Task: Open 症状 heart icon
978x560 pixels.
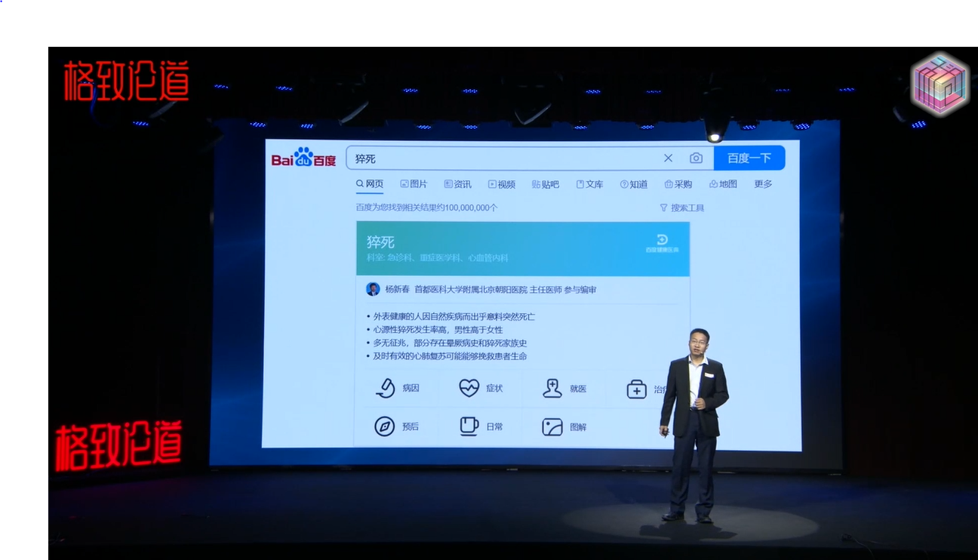Action: [x=469, y=388]
